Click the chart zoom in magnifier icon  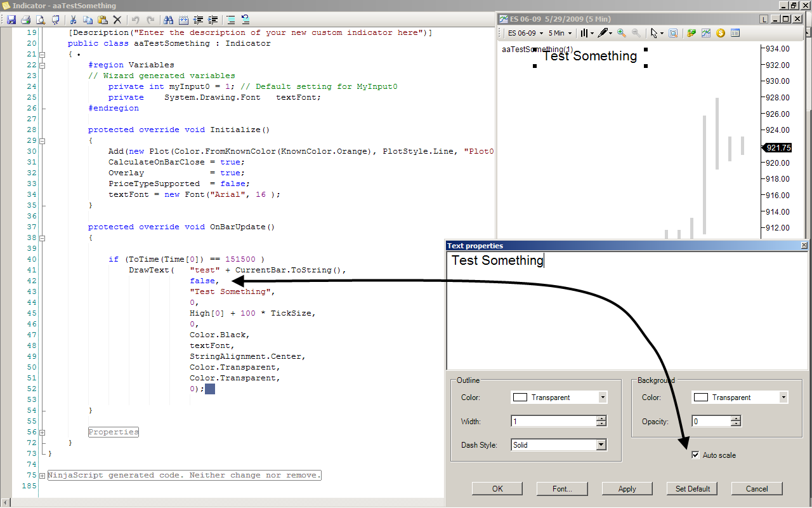tap(622, 33)
